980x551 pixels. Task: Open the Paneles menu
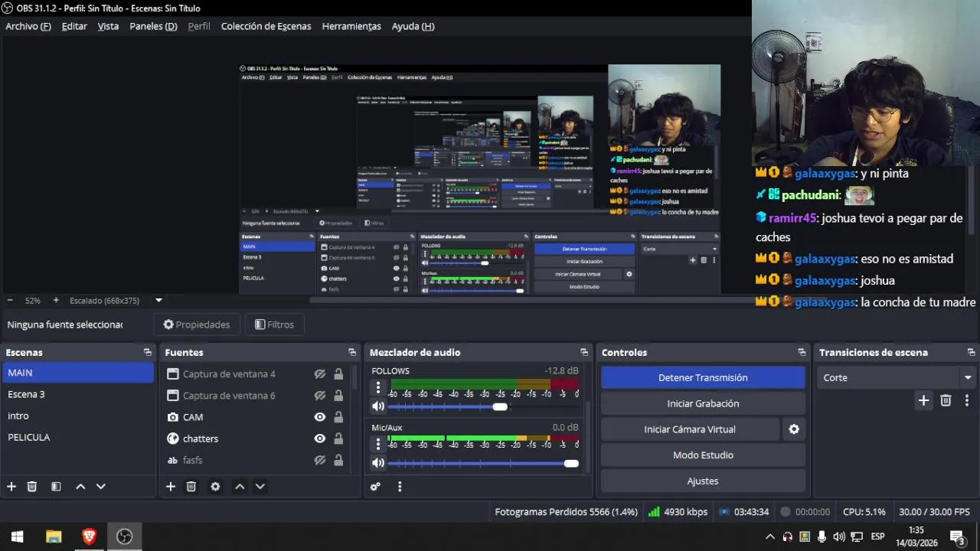coord(153,26)
